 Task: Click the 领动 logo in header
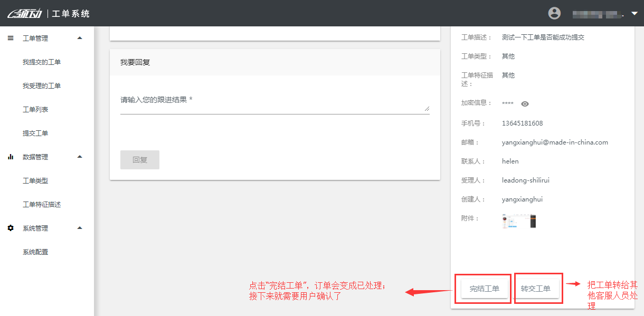[25, 14]
